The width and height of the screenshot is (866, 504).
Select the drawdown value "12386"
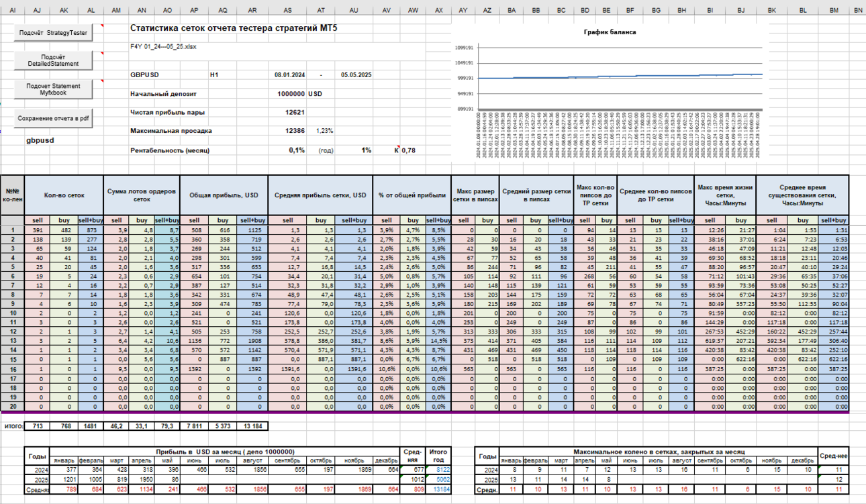pos(295,131)
